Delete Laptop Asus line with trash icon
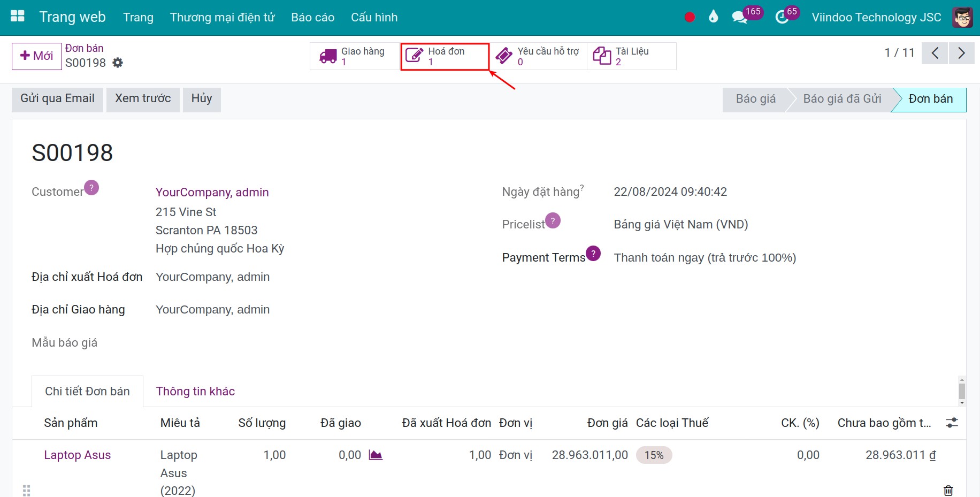Viewport: 980px width, 497px height. (x=948, y=490)
